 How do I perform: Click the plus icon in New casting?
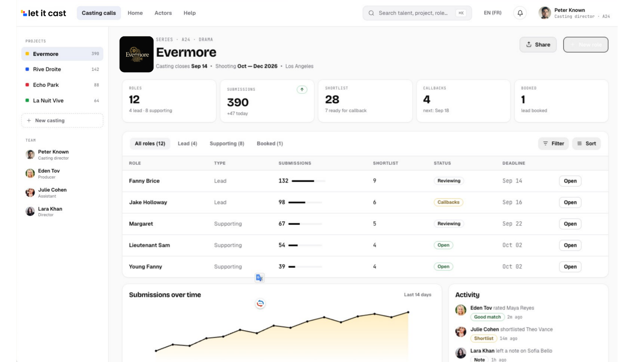(29, 120)
